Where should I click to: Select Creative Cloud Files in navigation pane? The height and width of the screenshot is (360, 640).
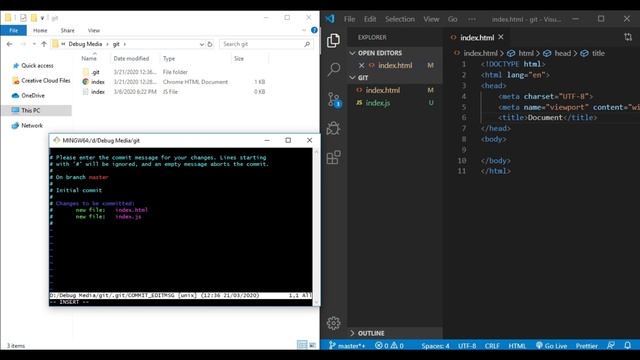point(41,80)
